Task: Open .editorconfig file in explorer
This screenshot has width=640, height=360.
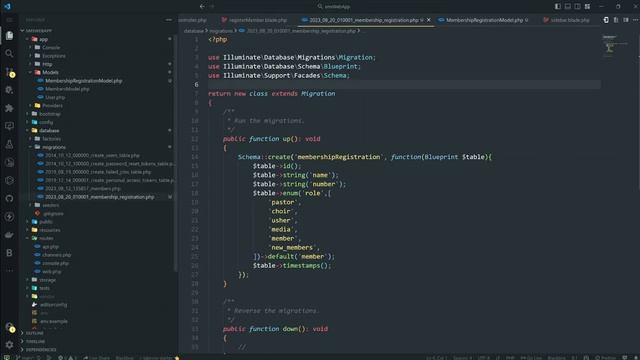Action: [53, 304]
